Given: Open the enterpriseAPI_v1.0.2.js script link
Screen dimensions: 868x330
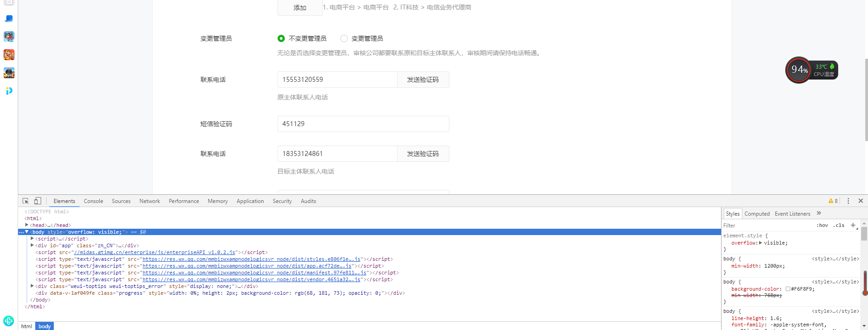Looking at the screenshot, I should click(154, 252).
